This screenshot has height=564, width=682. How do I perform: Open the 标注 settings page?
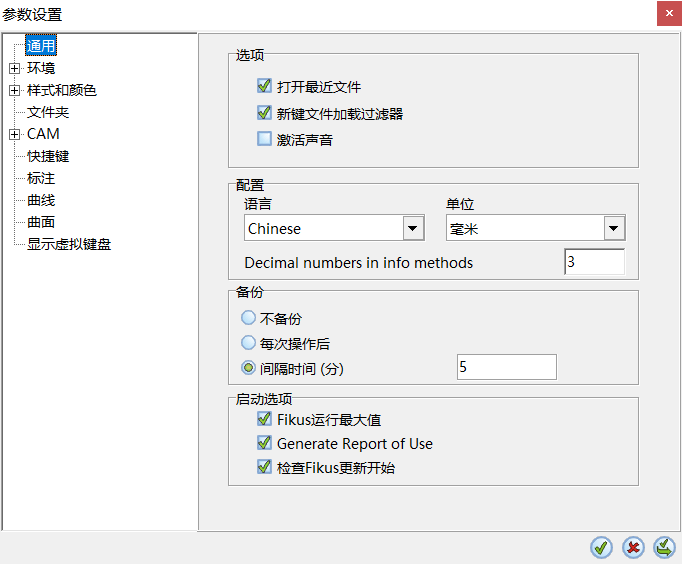(41, 178)
